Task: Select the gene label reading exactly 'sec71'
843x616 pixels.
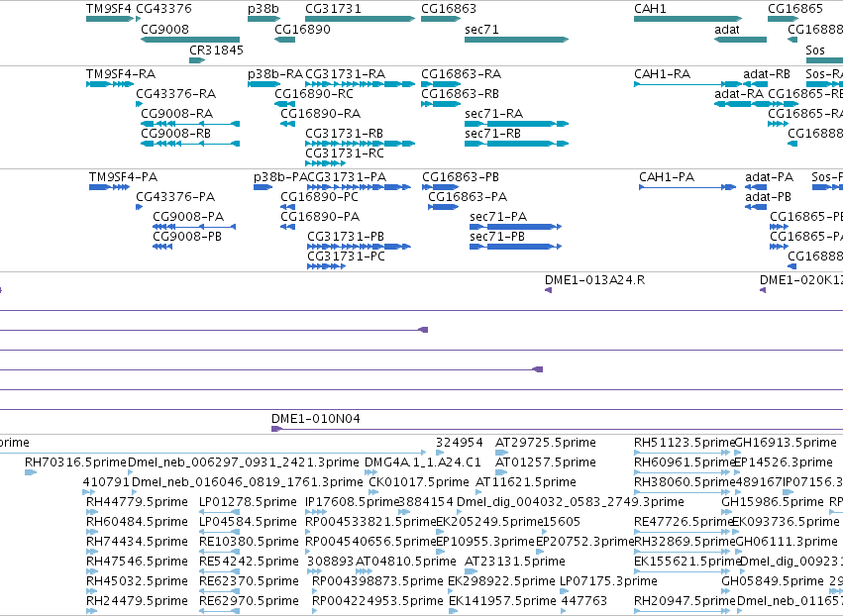Action: click(481, 29)
